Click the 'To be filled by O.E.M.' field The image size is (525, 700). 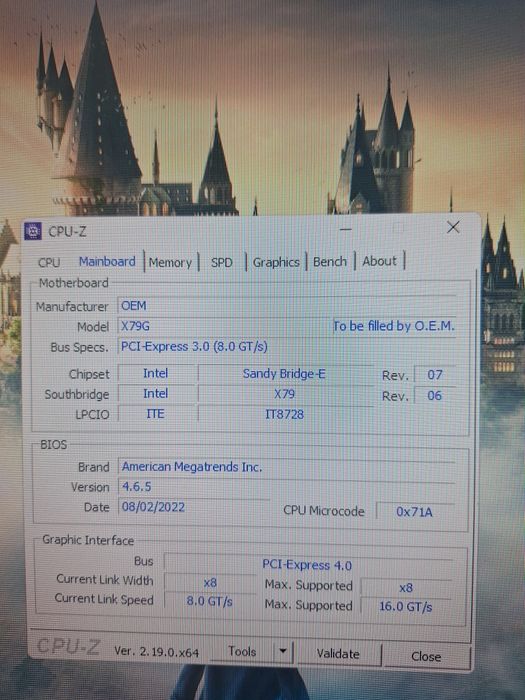pyautogui.click(x=394, y=326)
